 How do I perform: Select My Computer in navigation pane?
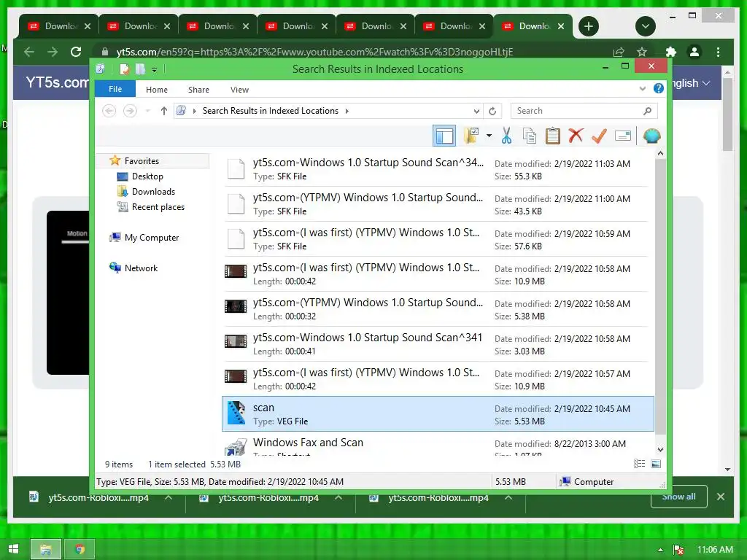pos(152,237)
